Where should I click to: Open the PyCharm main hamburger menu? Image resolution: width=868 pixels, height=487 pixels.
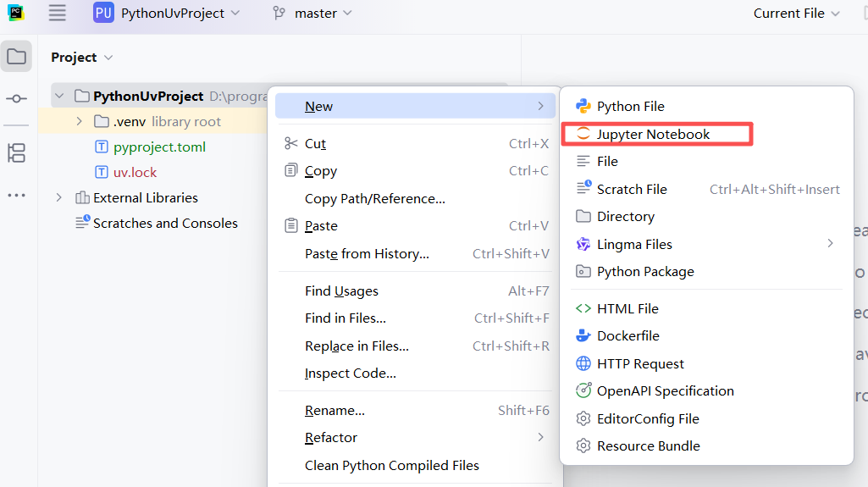(x=57, y=13)
